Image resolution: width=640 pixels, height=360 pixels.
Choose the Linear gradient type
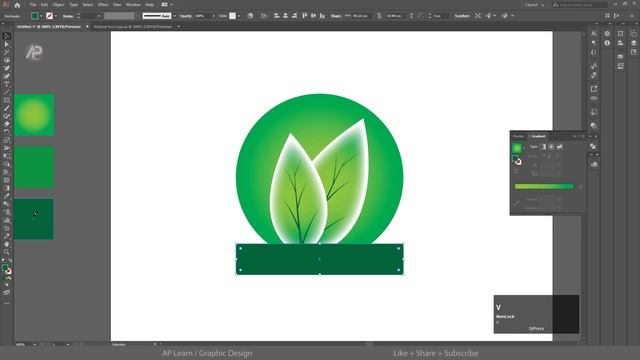[x=543, y=147]
